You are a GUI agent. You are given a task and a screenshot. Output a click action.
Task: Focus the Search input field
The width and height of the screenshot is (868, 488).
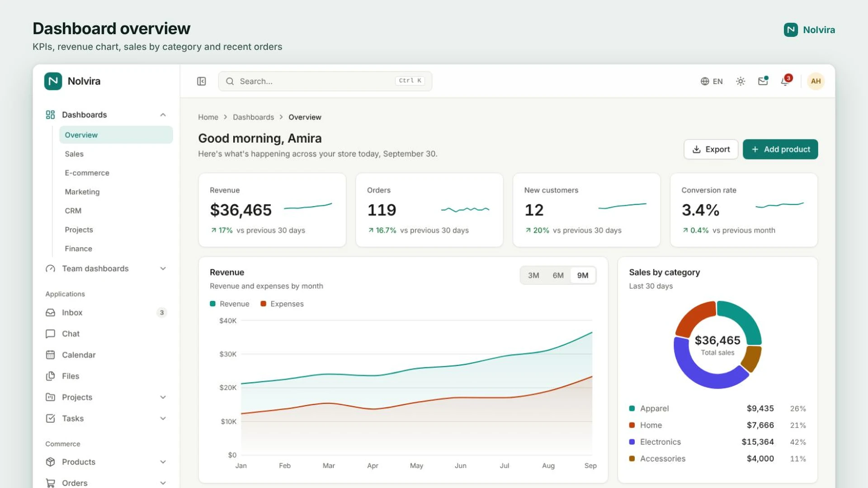(x=325, y=81)
